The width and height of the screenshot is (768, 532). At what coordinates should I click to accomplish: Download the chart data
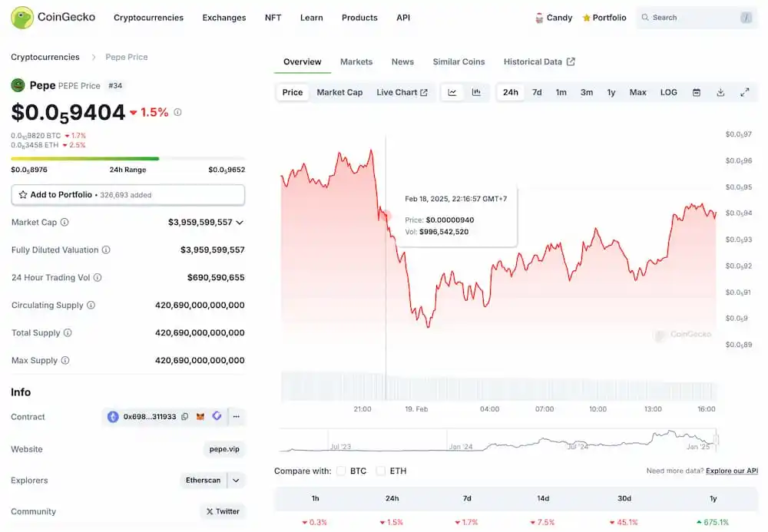click(x=720, y=92)
